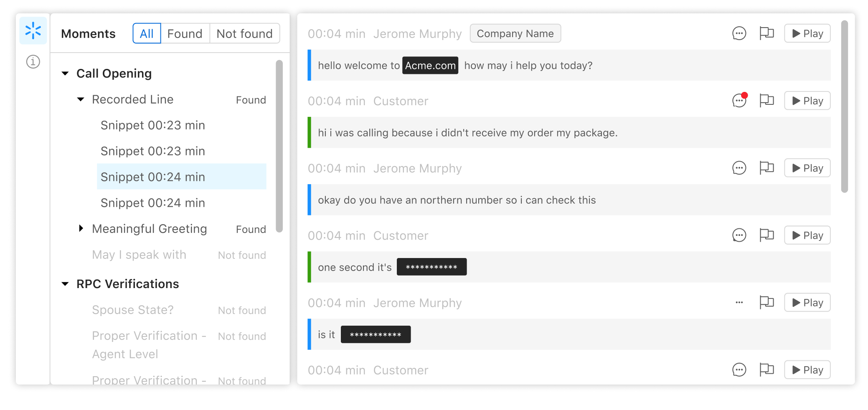This screenshot has width=868, height=410.
Task: Filter moments by Not found
Action: tap(244, 33)
